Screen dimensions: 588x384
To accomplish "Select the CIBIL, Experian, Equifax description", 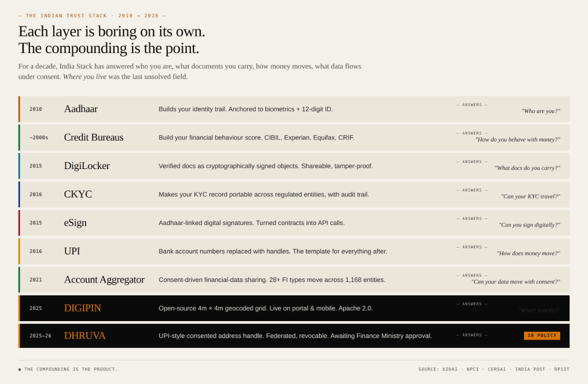I will coord(256,137).
